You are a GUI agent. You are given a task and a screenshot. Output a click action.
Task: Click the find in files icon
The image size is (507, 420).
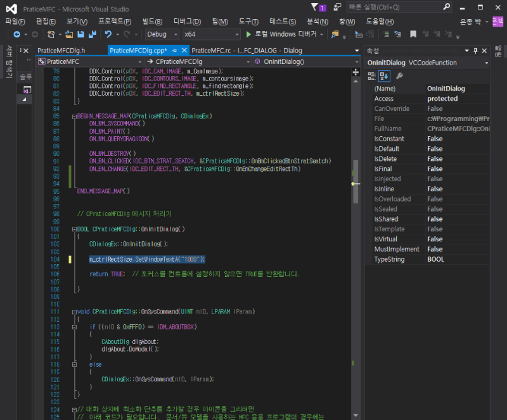[x=335, y=34]
